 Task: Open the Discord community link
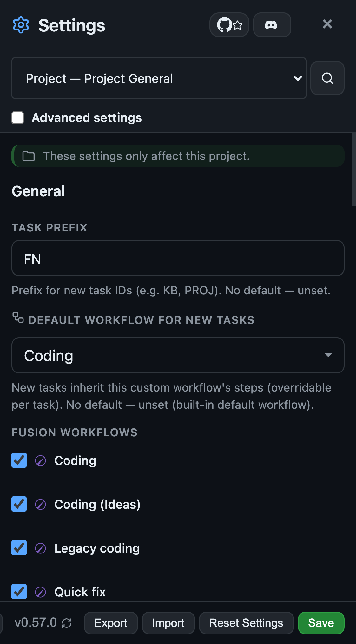272,25
